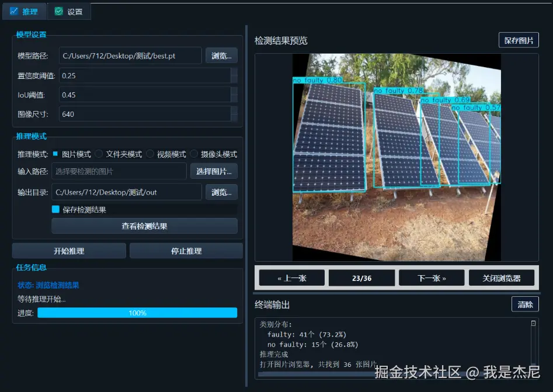Browse for the model path file

click(x=221, y=56)
